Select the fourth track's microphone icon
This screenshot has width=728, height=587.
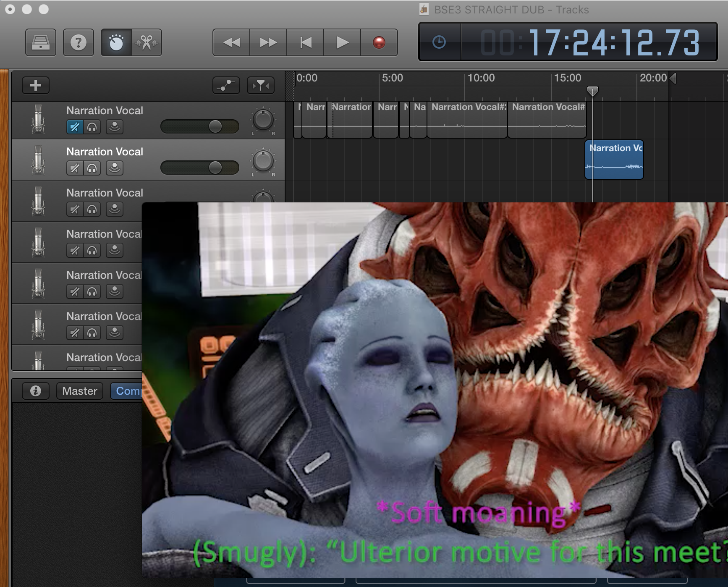click(x=38, y=243)
